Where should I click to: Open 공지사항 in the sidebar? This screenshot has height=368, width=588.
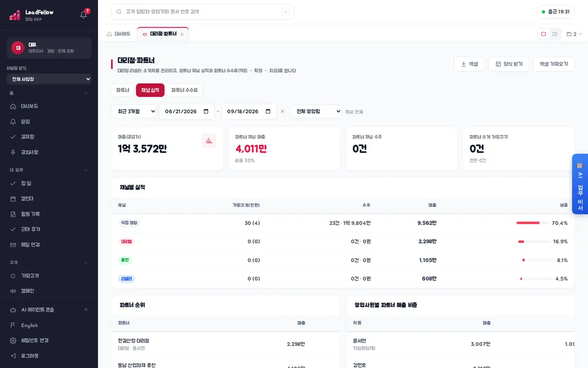click(49, 152)
